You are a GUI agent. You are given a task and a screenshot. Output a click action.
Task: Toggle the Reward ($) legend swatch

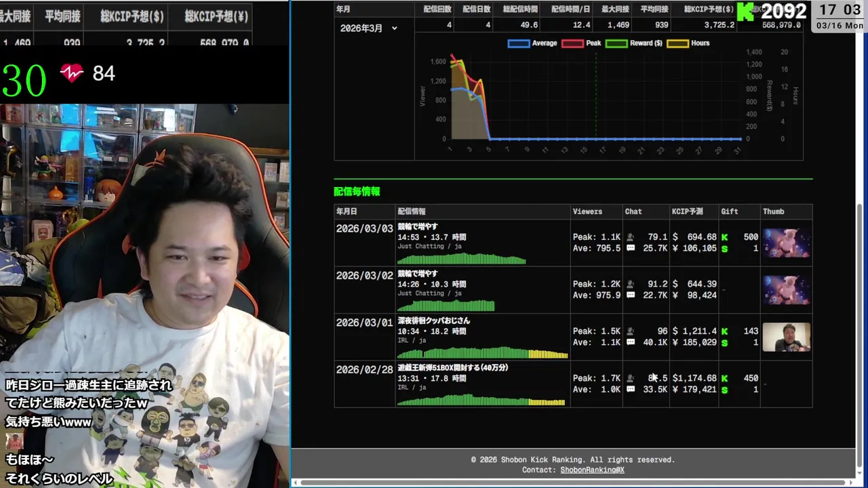pyautogui.click(x=616, y=43)
